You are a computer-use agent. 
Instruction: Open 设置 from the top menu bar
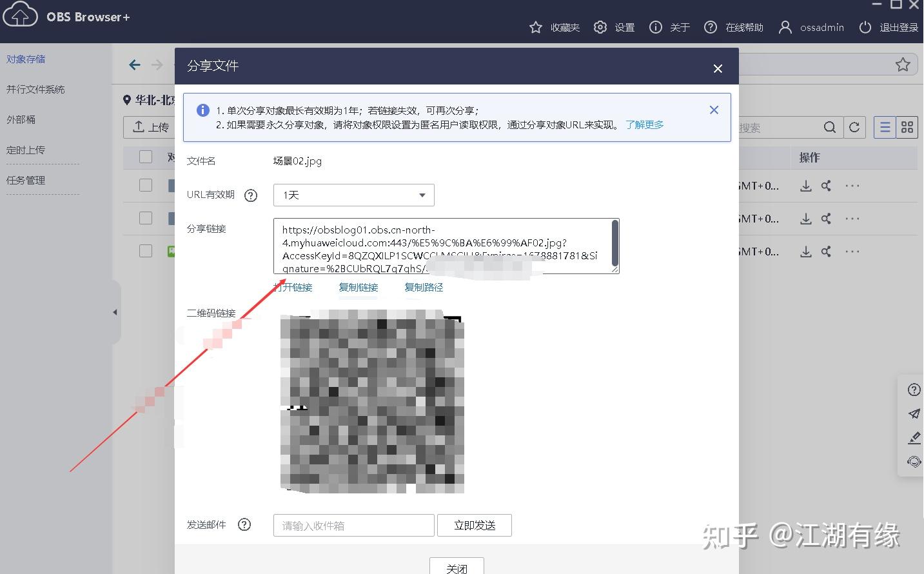pos(614,27)
